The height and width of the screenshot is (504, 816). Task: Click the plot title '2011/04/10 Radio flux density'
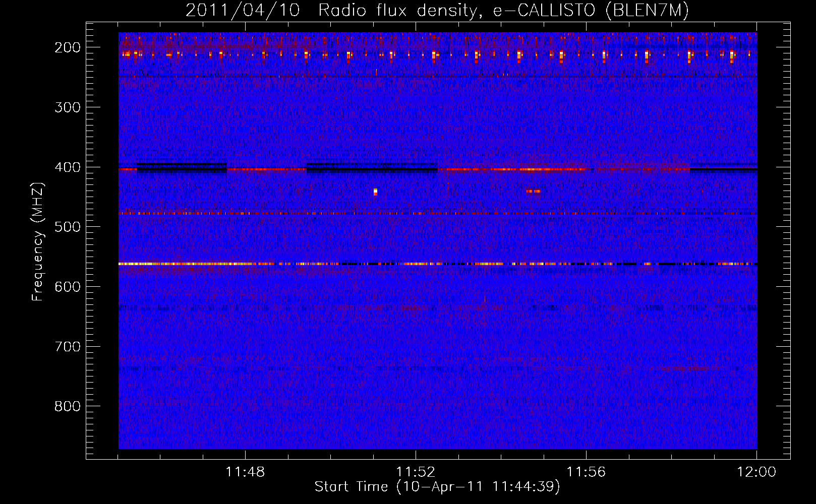tap(437, 10)
